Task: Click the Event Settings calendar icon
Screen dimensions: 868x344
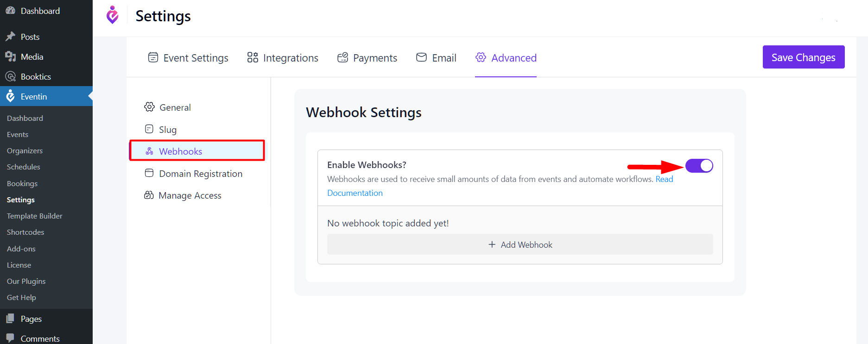Action: (x=153, y=57)
